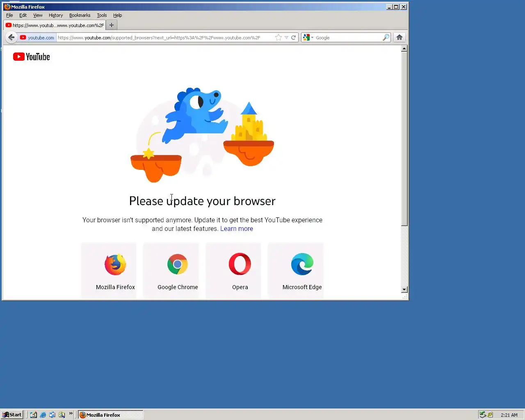
Task: Click the Google search input field
Action: coord(348,38)
